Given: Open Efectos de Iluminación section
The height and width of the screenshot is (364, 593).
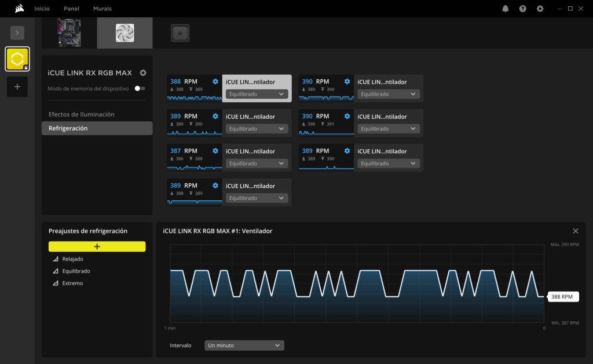Looking at the screenshot, I should coord(81,114).
